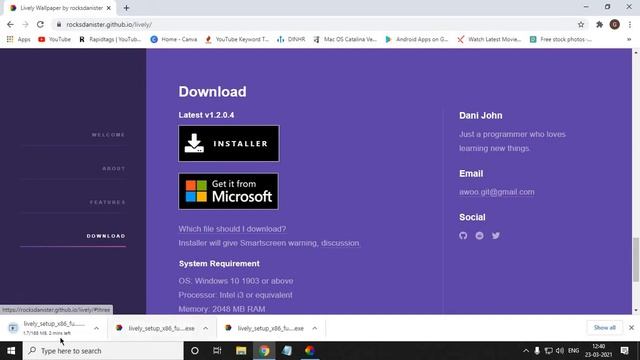Switch the ENG input language

pos(573,351)
